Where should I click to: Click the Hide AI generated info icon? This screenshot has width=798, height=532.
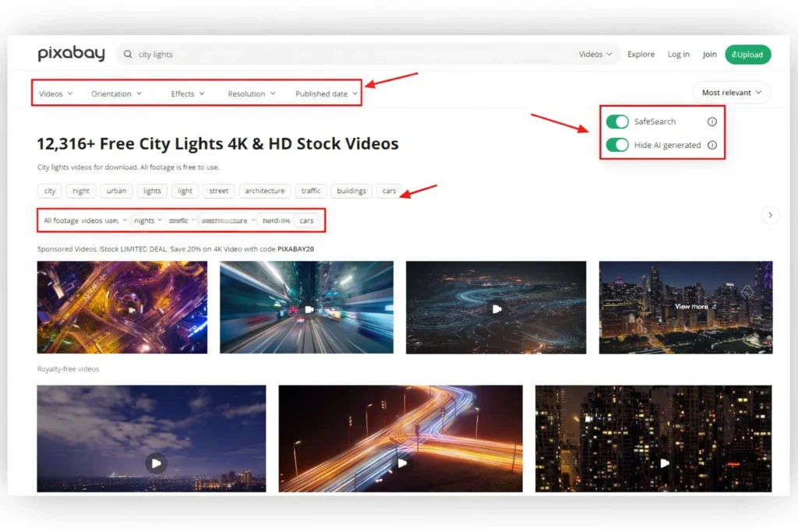(x=711, y=145)
